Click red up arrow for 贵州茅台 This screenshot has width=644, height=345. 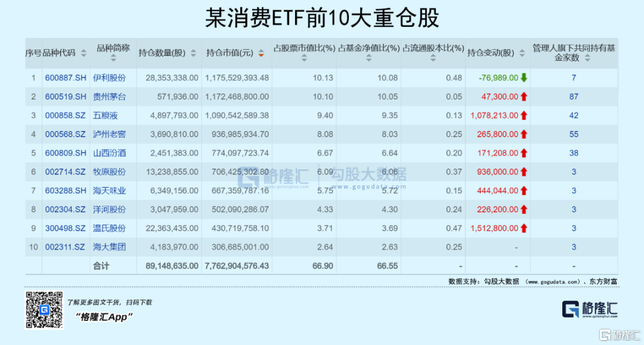coord(524,97)
